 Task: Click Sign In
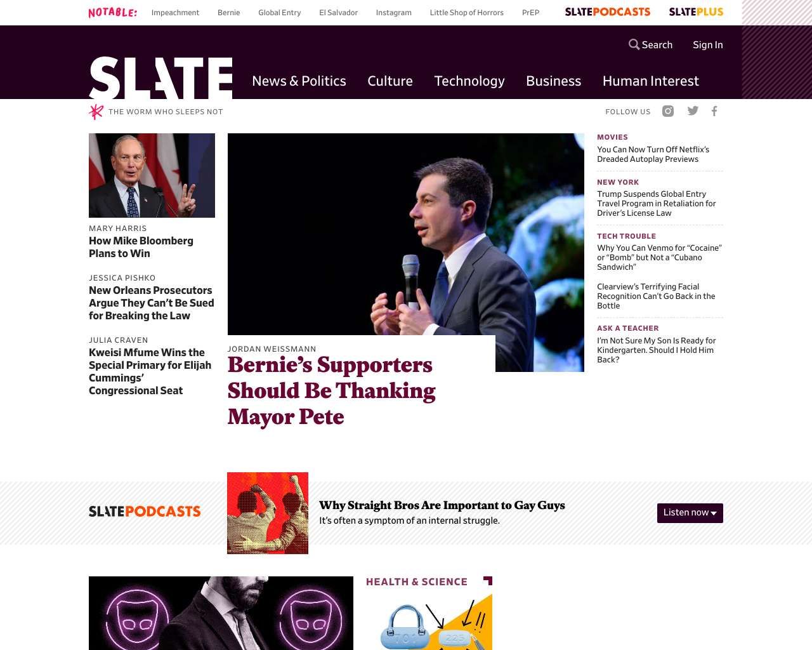(708, 44)
